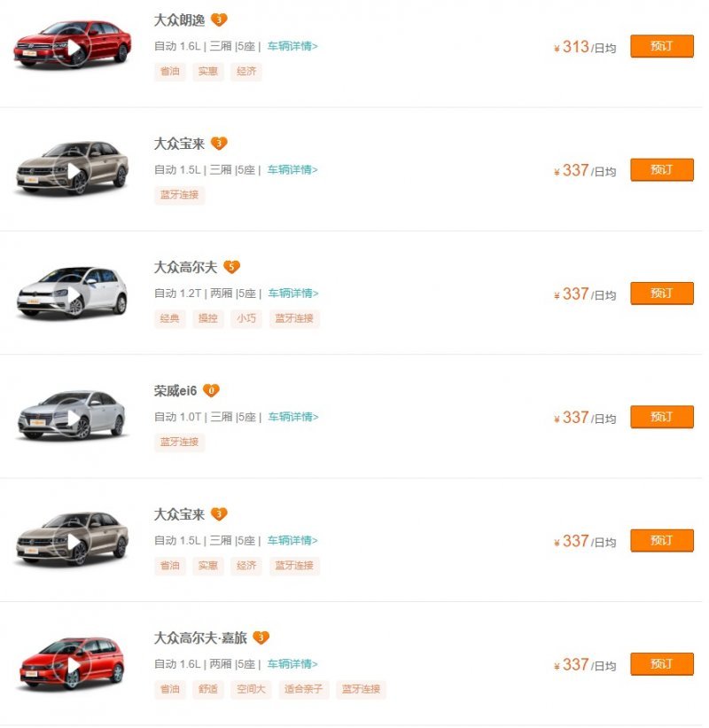View 车辆详情 for 荣威ei6
709x728 pixels.
(x=292, y=417)
